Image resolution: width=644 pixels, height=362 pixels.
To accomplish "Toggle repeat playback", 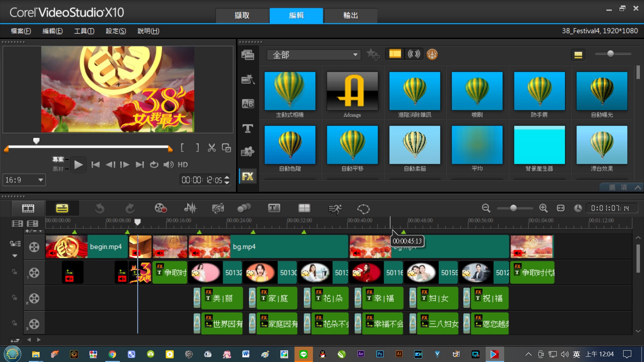I will click(154, 165).
